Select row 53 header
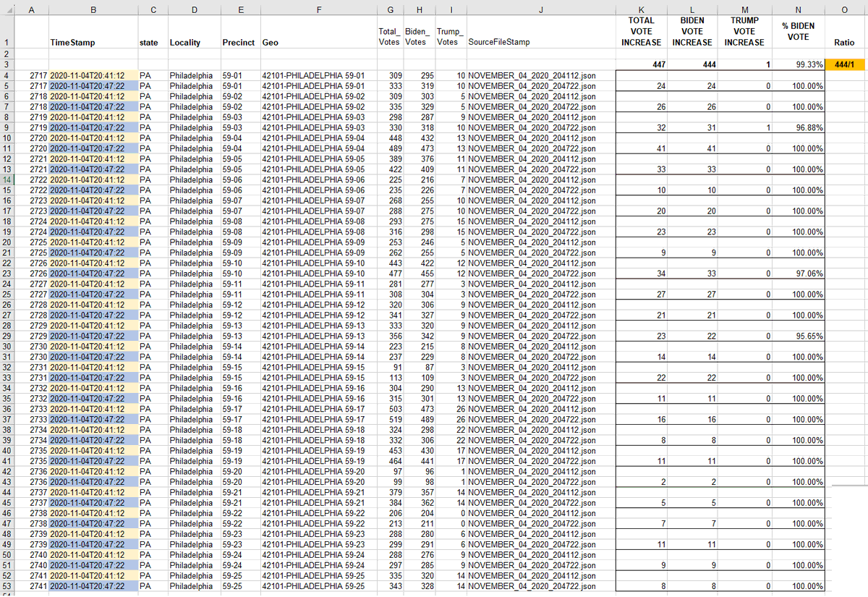 click(x=7, y=585)
